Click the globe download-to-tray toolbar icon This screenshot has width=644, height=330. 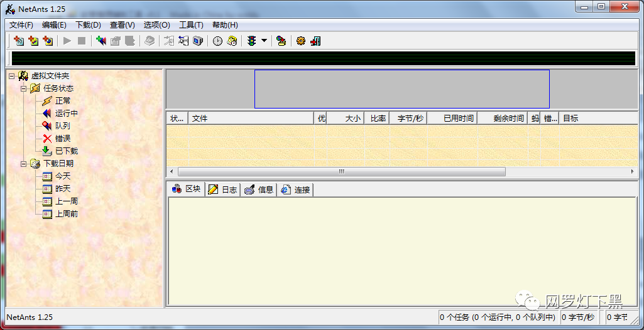point(281,41)
